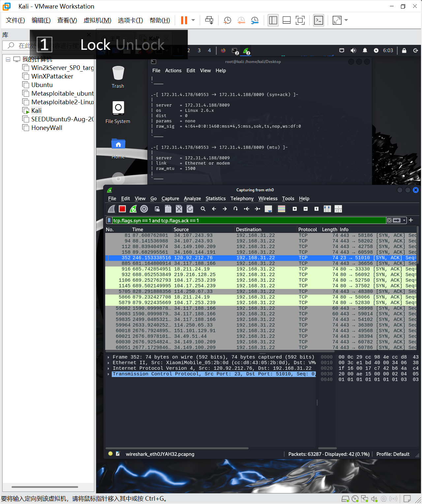Viewport: 422px width, 504px height.
Task: Jump to the first packet icon
Action: (x=246, y=209)
